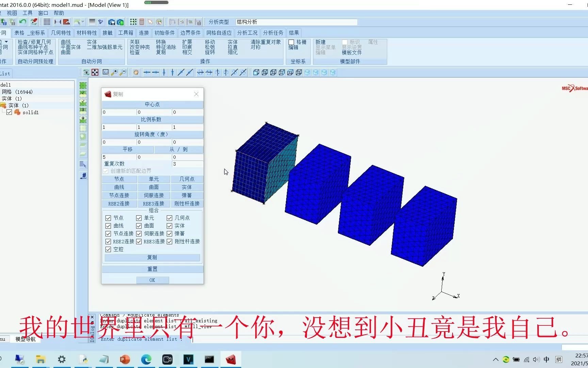The image size is (588, 368).
Task: Click the 重置 button in 复制 dialog
Action: pyautogui.click(x=152, y=269)
